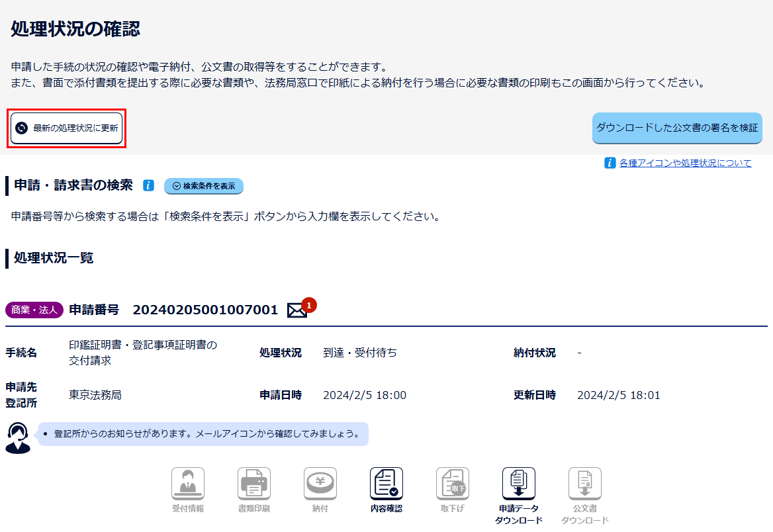
Task: Click info icon next to 申請・請求書の検索 heading
Action: point(149,186)
